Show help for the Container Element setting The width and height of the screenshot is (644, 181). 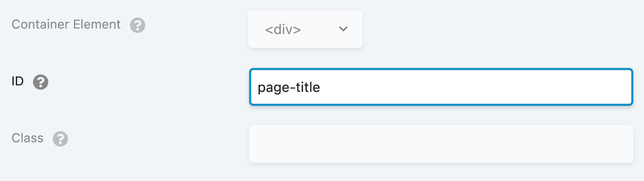click(138, 25)
